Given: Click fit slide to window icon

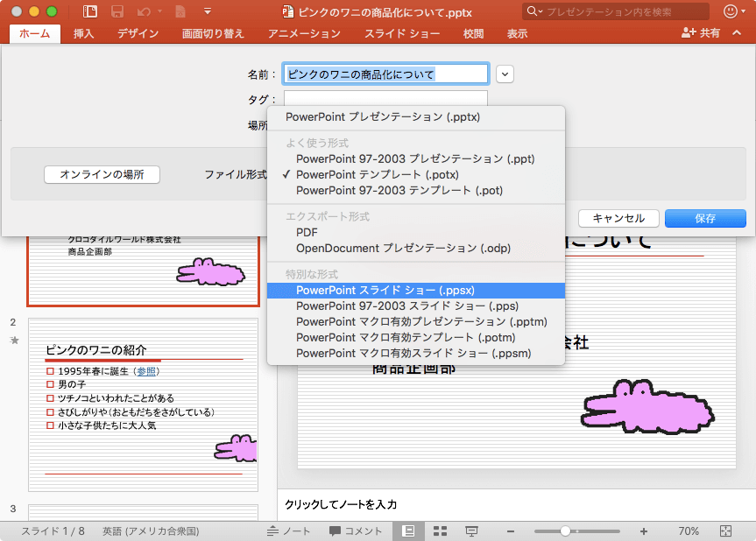Looking at the screenshot, I should 725,530.
